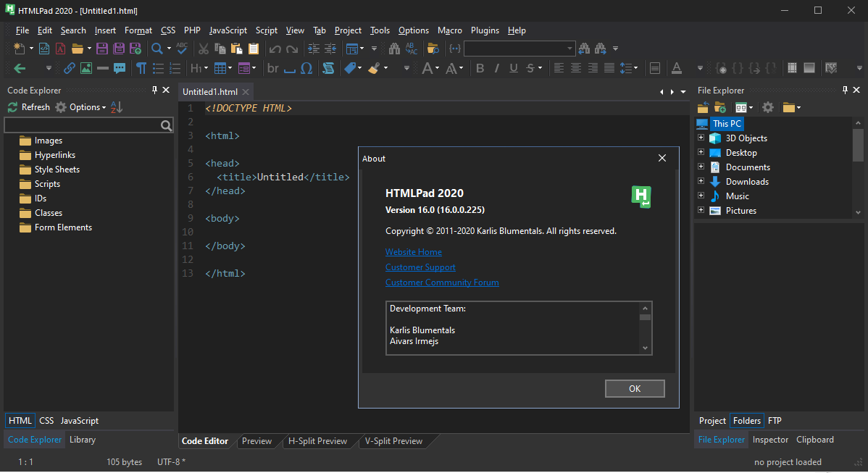Image resolution: width=868 pixels, height=473 pixels.
Task: Select the Library tab
Action: coord(83,439)
